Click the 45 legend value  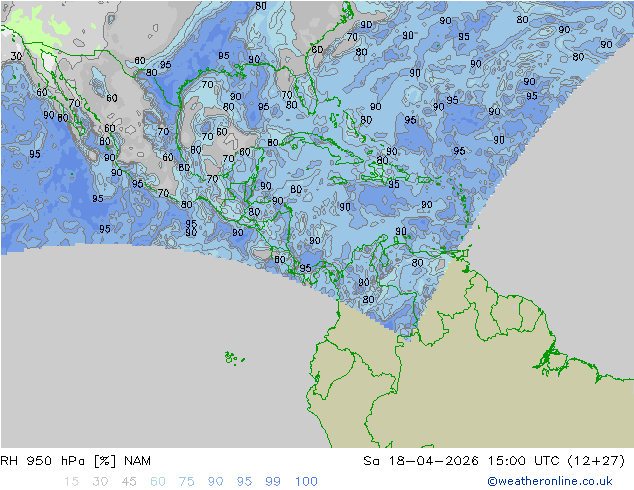pyautogui.click(x=129, y=482)
